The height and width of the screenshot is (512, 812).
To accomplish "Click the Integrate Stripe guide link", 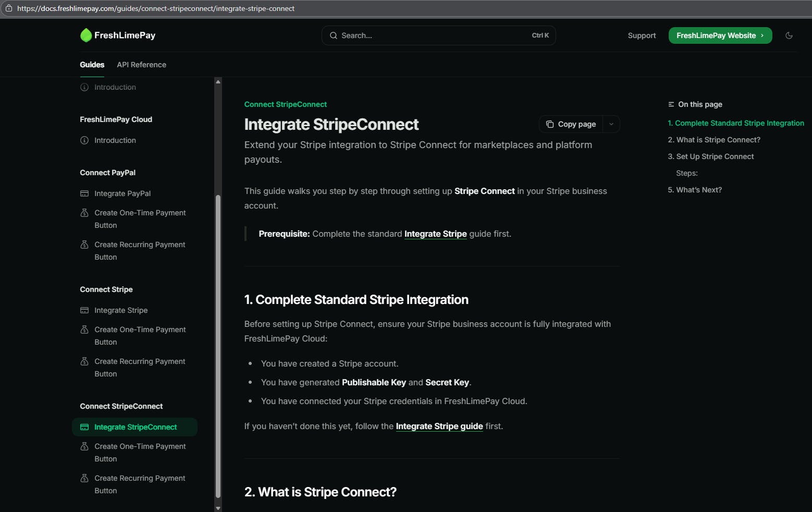I will pos(439,426).
